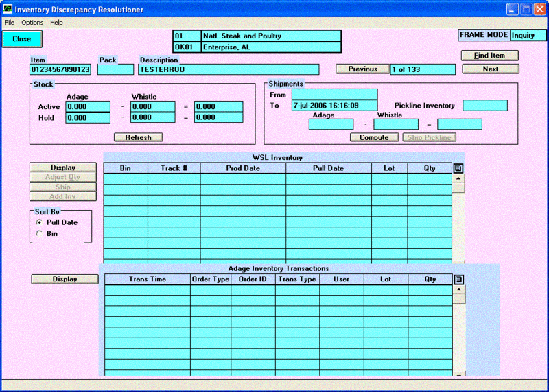Click Adage Transactions Qty column header
Image resolution: width=549 pixels, height=392 pixels.
point(430,279)
